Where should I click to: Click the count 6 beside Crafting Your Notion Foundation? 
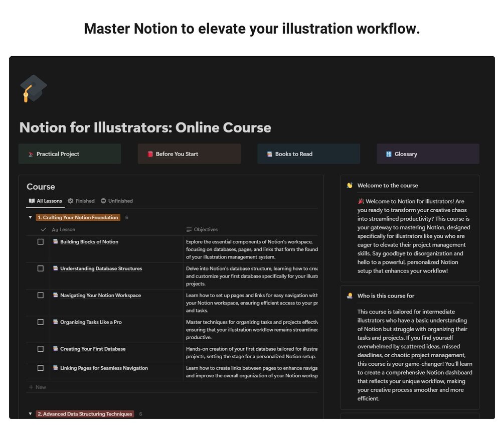(127, 218)
